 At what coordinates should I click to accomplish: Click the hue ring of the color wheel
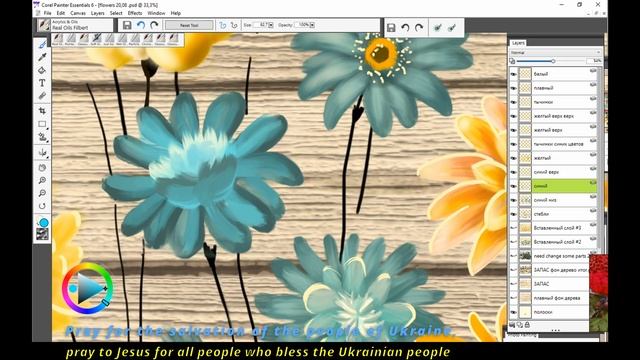(87, 265)
